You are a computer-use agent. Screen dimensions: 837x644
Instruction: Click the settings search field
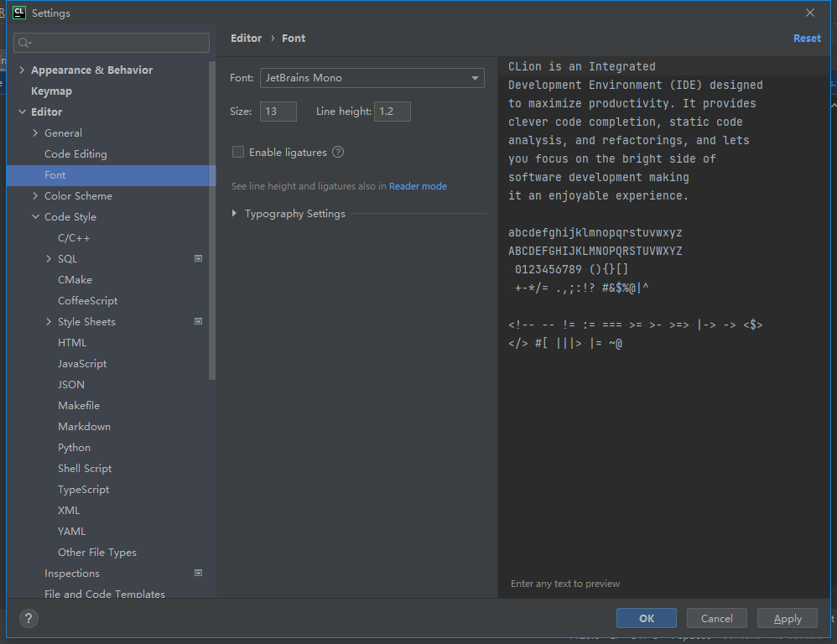[112, 43]
